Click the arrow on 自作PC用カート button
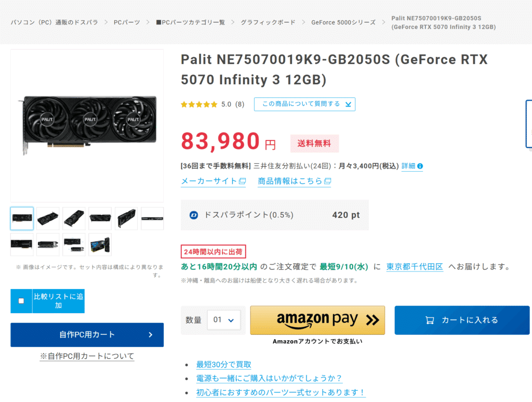 coord(151,335)
